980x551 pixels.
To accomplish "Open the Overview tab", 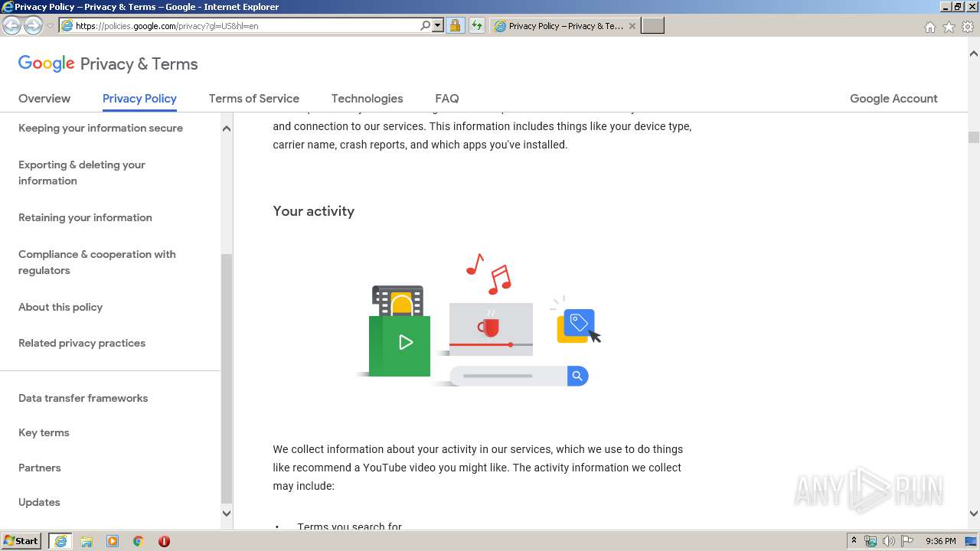I will point(44,99).
